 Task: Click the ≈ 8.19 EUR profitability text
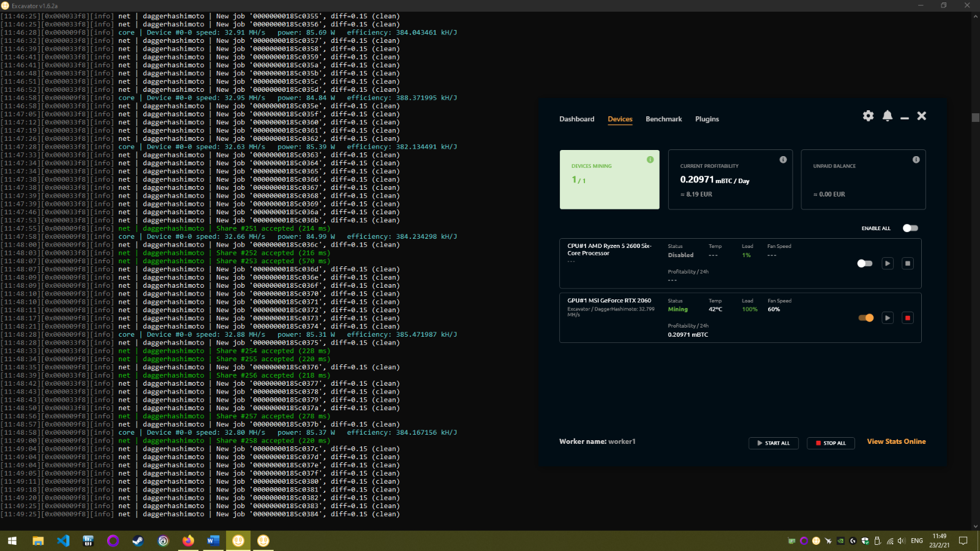coord(696,194)
